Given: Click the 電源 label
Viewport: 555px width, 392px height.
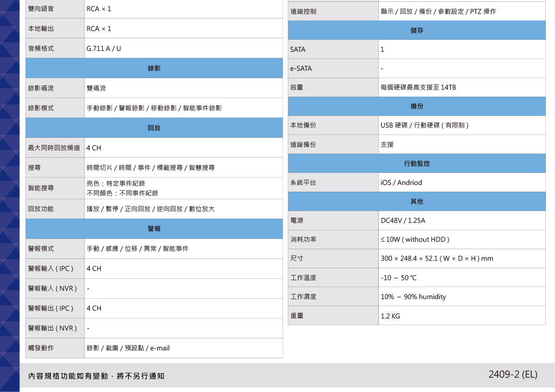Looking at the screenshot, I should tap(297, 220).
